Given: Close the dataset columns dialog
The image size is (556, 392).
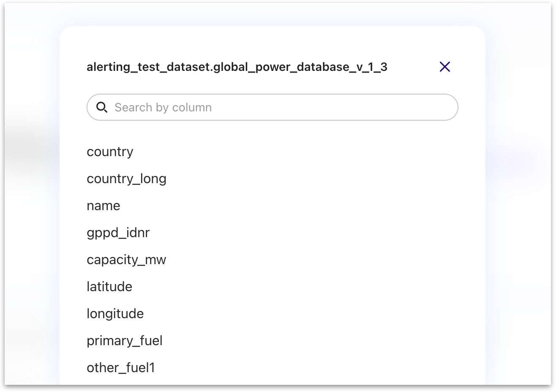Looking at the screenshot, I should tap(444, 67).
